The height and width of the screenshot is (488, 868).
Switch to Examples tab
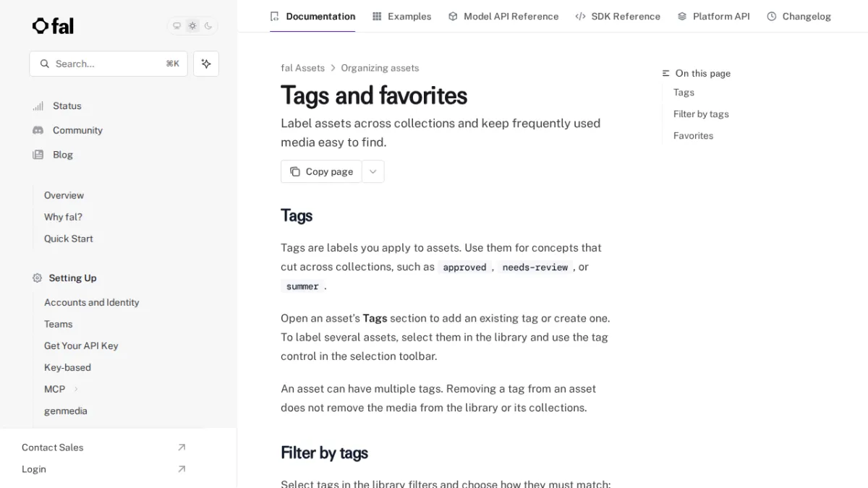(401, 16)
